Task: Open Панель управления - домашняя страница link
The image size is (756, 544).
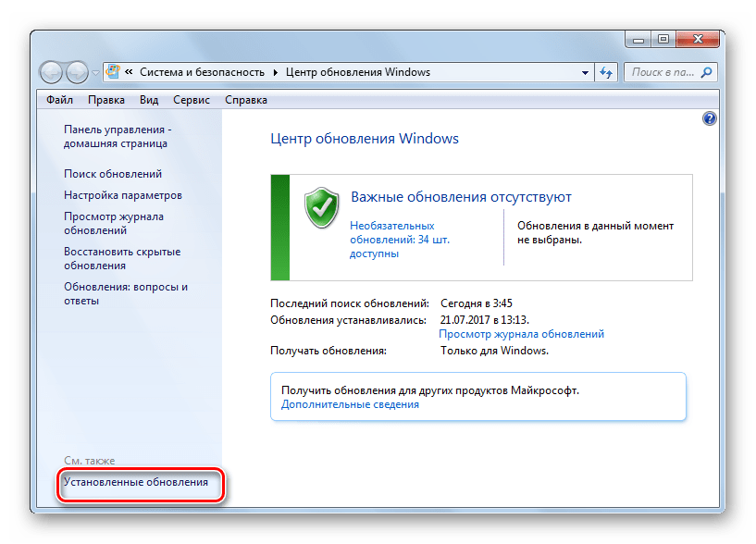Action: click(118, 137)
